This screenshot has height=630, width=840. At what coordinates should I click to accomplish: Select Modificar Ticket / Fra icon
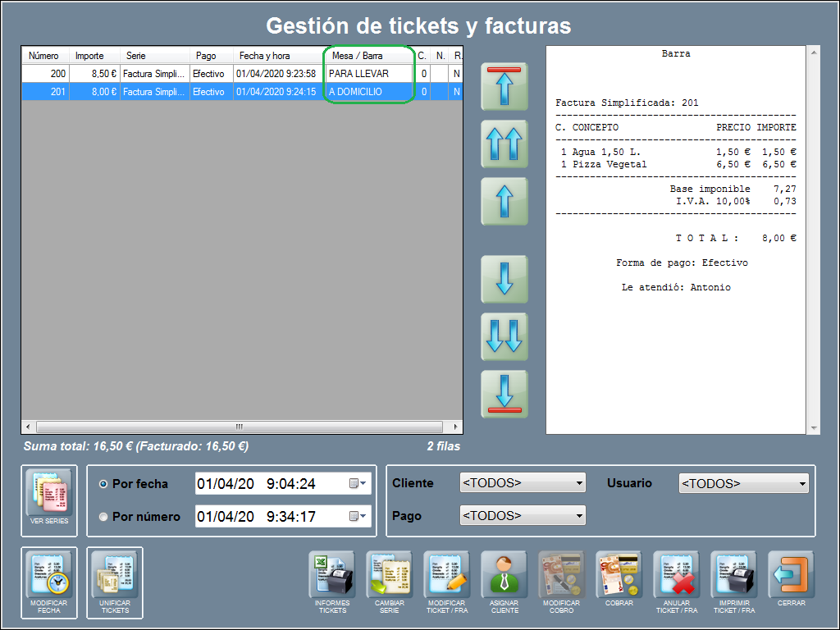pyautogui.click(x=447, y=575)
